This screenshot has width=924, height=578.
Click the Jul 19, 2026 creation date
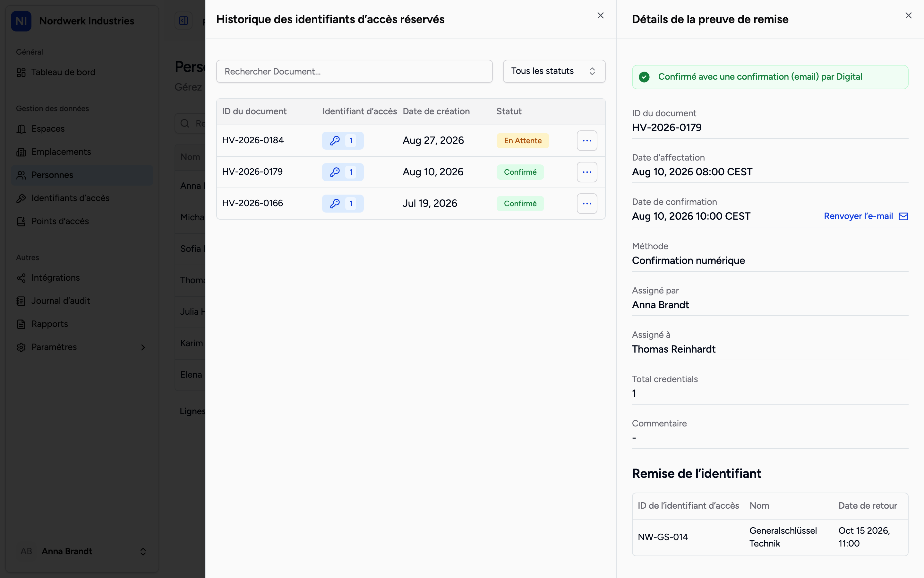430,203
